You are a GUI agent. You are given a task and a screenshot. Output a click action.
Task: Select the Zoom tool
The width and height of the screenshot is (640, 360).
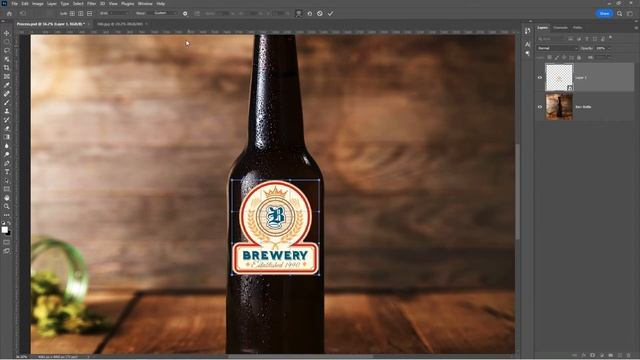tap(7, 207)
